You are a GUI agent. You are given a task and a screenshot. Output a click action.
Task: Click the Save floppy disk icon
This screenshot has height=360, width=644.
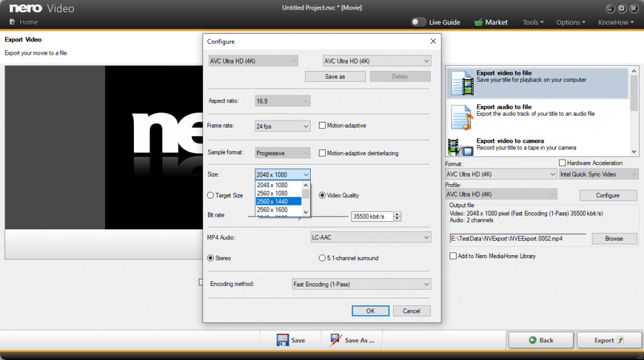click(282, 340)
